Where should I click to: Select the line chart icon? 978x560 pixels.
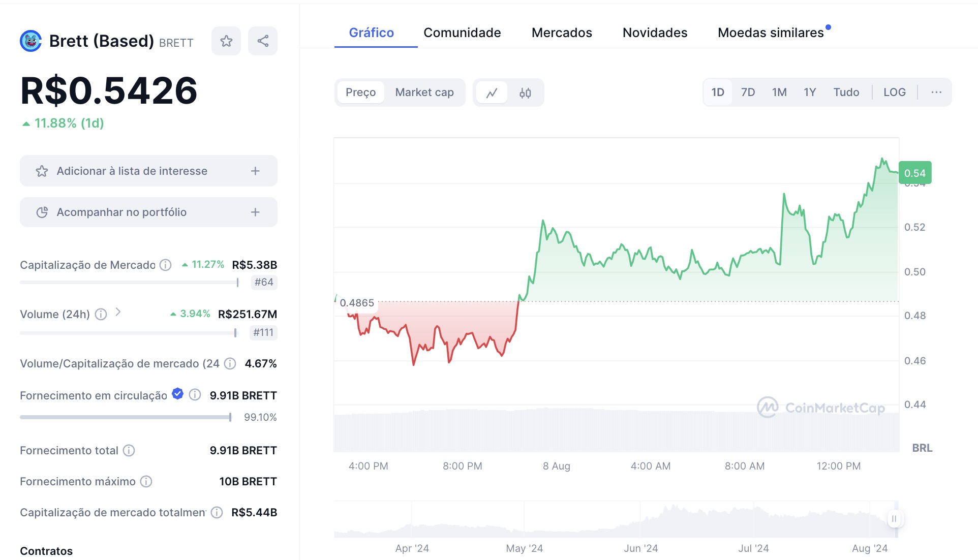(x=492, y=92)
